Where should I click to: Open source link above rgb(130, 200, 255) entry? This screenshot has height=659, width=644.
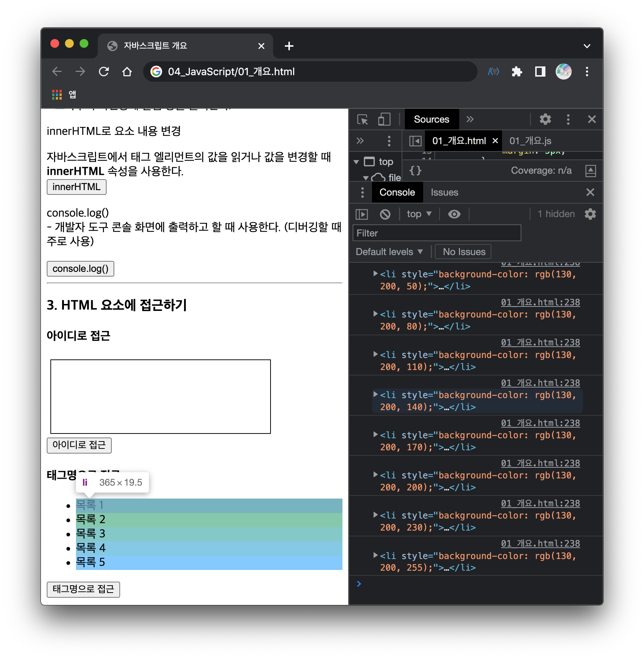(540, 544)
